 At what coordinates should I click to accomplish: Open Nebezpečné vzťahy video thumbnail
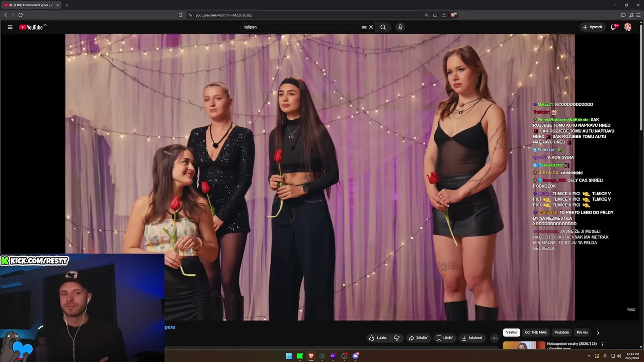(x=524, y=345)
